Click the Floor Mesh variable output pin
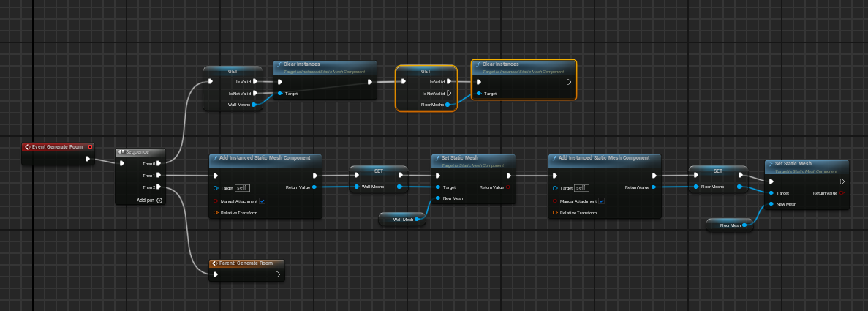 point(744,225)
